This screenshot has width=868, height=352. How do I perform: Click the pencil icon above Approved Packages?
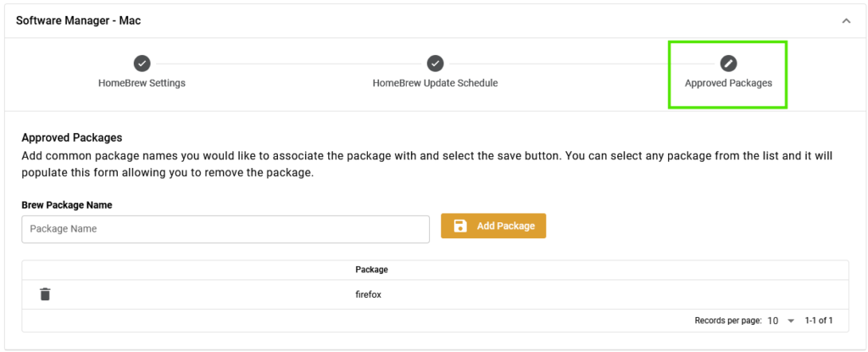728,64
